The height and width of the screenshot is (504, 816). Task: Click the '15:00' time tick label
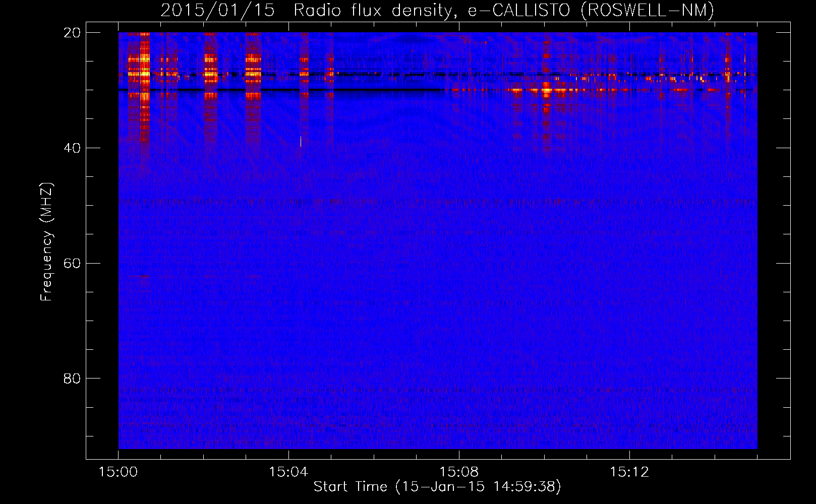click(118, 472)
